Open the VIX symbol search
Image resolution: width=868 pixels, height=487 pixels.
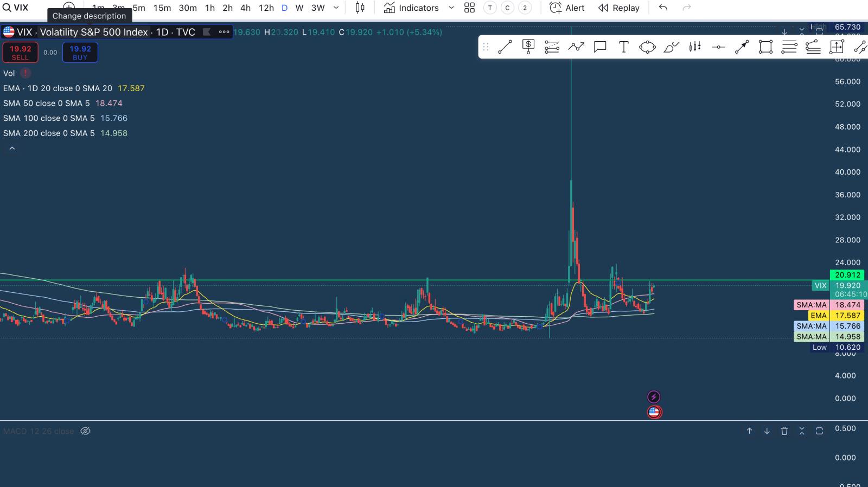coord(16,8)
